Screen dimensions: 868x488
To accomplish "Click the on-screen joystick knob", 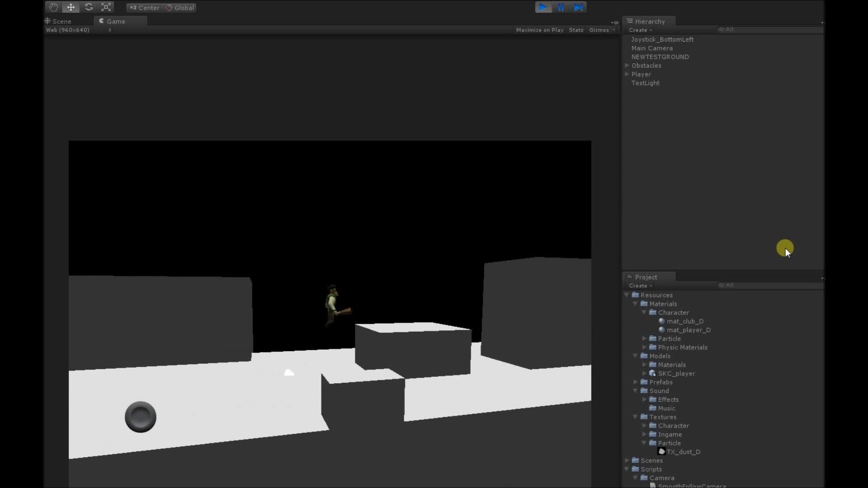I will (x=141, y=417).
